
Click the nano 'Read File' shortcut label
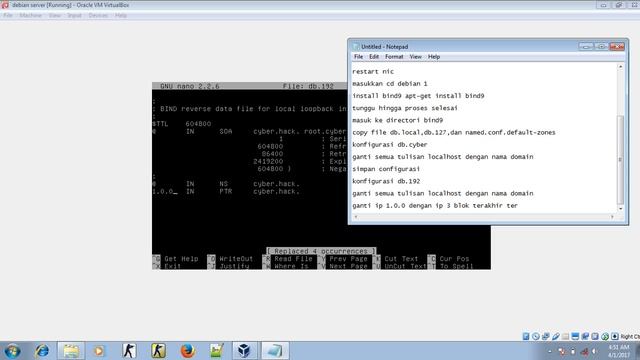click(293, 259)
